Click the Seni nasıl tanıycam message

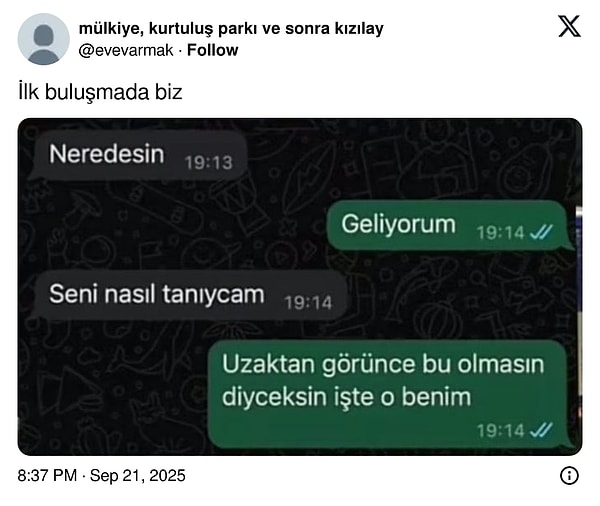189,295
